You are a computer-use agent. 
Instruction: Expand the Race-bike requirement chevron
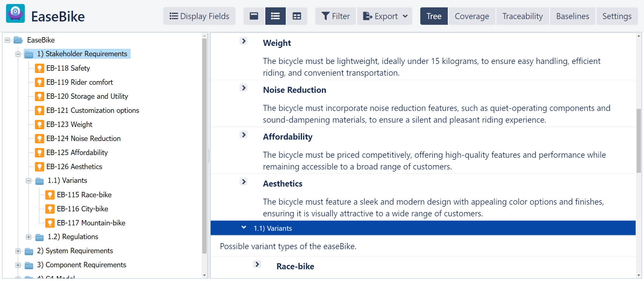[257, 265]
